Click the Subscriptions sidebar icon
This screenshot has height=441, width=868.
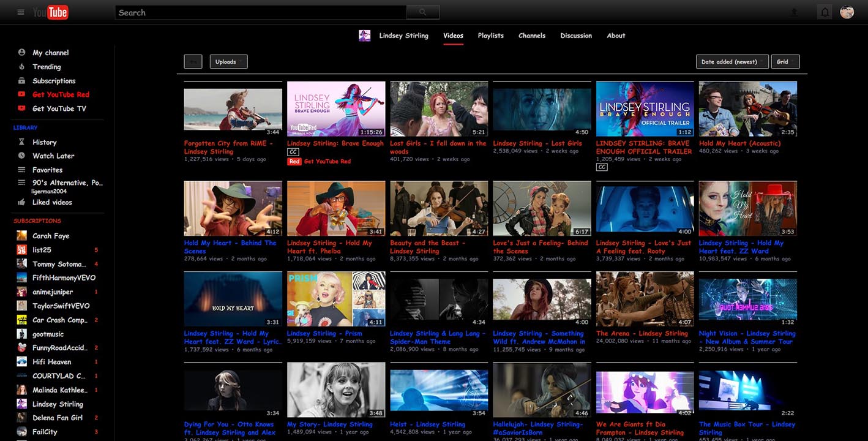pos(22,81)
